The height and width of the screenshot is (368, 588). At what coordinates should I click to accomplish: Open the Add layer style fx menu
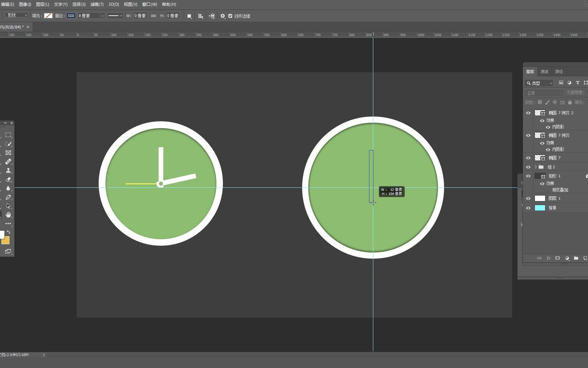(x=549, y=258)
